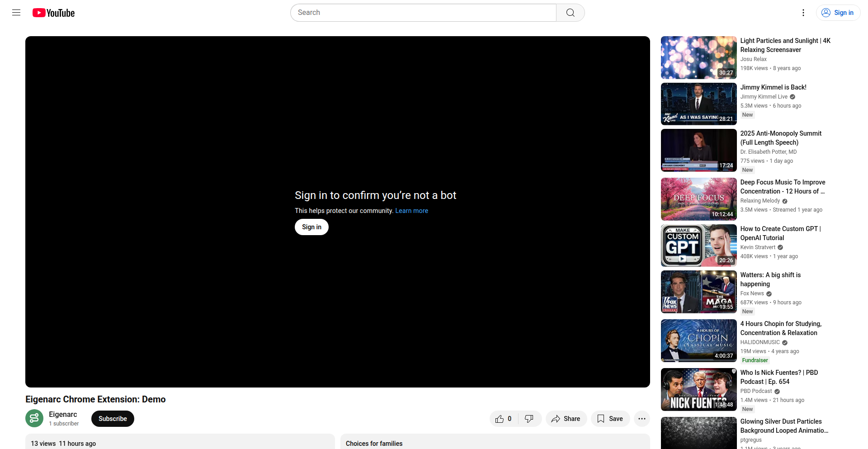Image resolution: width=868 pixels, height=449 pixels.
Task: Click the verified badge beside HALIDONMUSIC
Action: click(x=785, y=343)
